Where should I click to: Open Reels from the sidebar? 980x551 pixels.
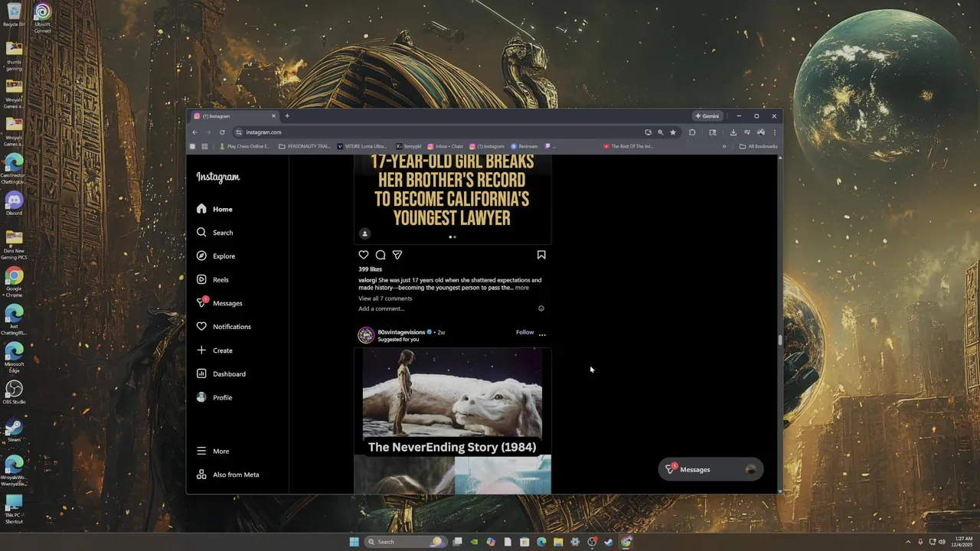point(213,279)
